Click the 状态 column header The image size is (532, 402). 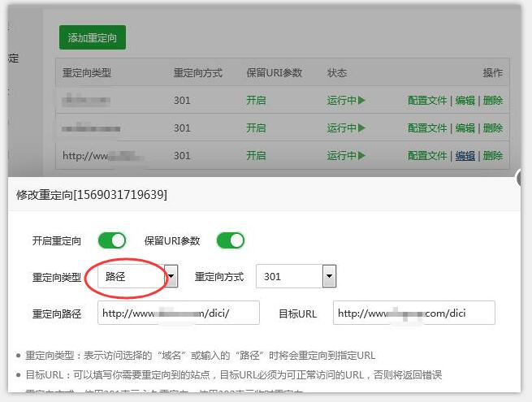coord(337,72)
